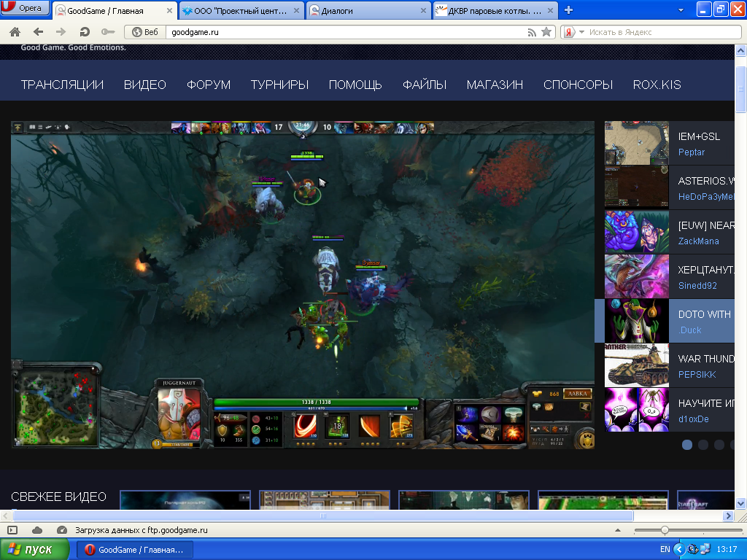Open the password wand key icon
747x560 pixels.
pyautogui.click(x=108, y=32)
